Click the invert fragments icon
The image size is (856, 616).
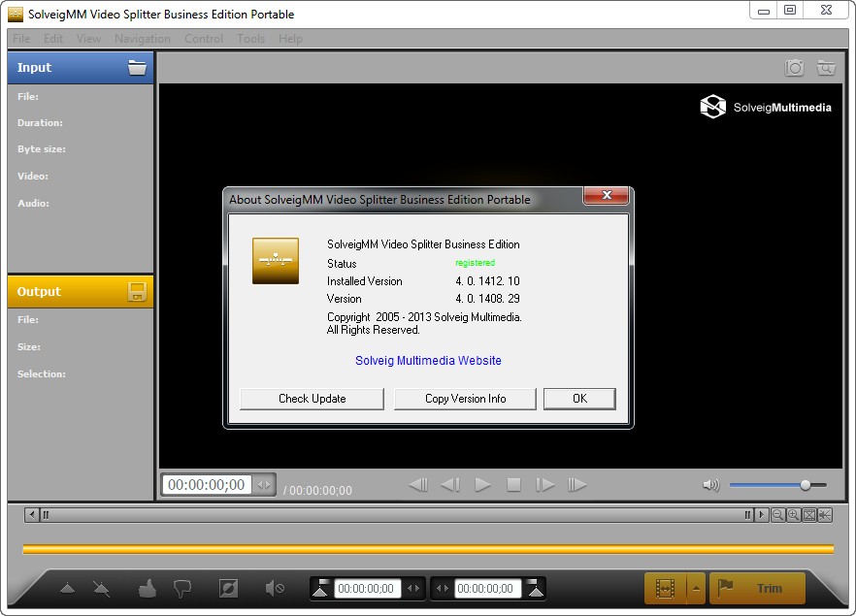[x=228, y=588]
